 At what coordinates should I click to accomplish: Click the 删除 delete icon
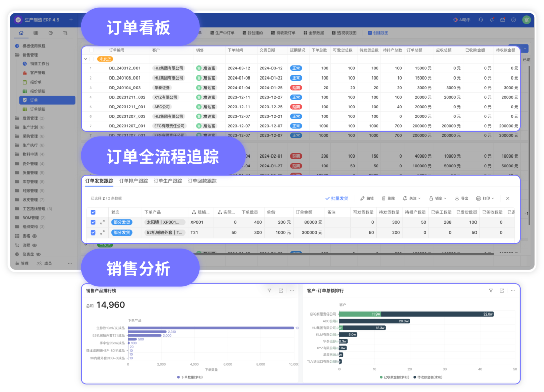point(388,198)
